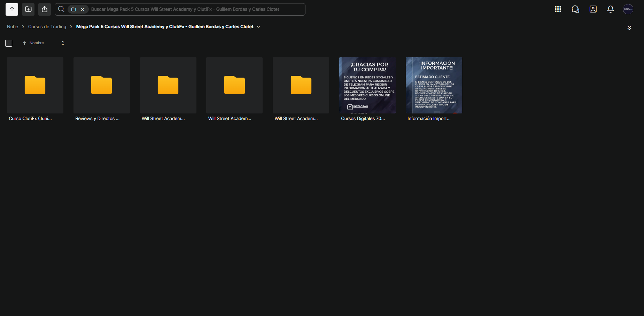Viewport: 644px width, 316px height.
Task: Click the folder filter chip icon in search
Action: pos(73,9)
